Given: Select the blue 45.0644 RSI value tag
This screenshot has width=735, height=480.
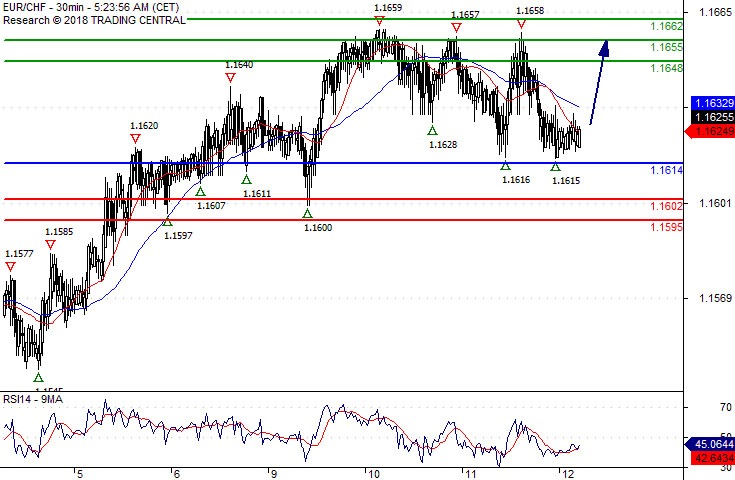Looking at the screenshot, I should click(710, 444).
